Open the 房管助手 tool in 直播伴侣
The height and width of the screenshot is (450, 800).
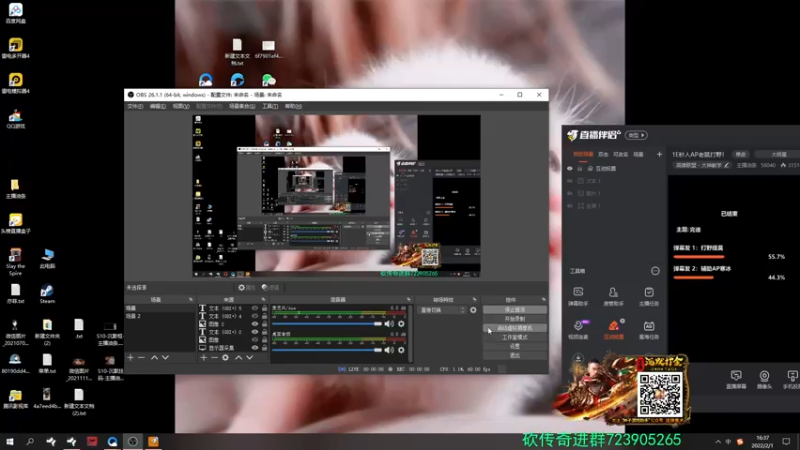pos(613,296)
